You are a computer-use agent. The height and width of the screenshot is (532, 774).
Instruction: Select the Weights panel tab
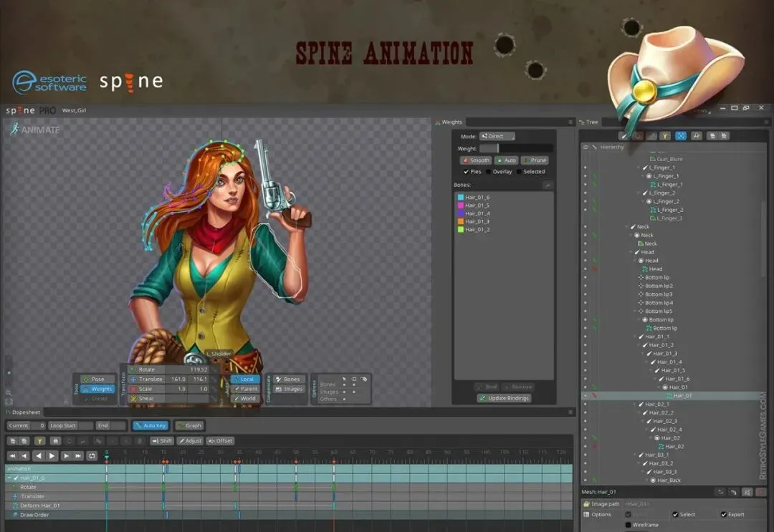449,122
